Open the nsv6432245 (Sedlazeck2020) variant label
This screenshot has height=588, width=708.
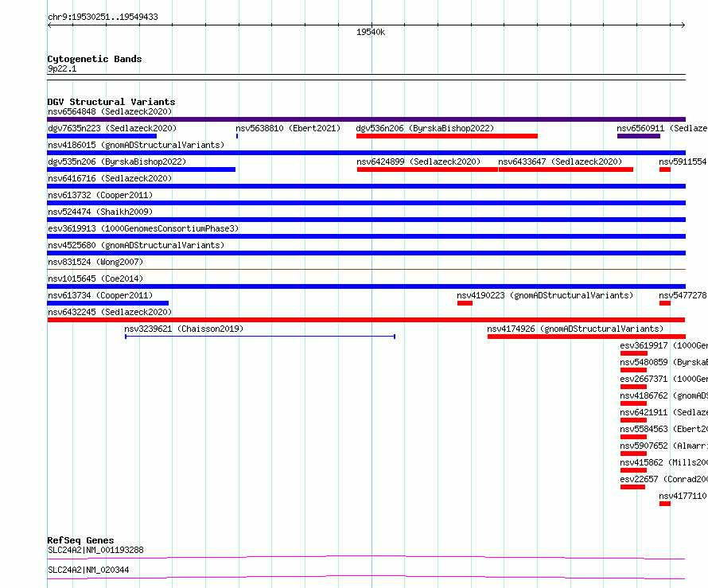[x=110, y=312]
